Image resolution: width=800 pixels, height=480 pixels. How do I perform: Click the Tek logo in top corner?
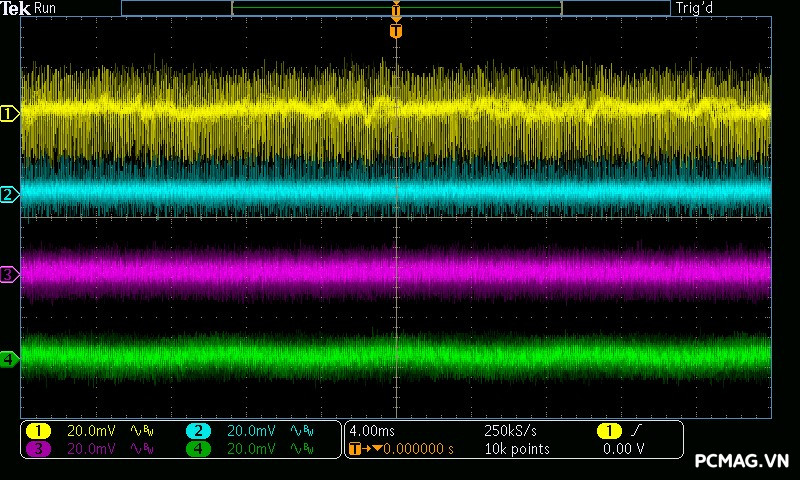tap(16, 9)
